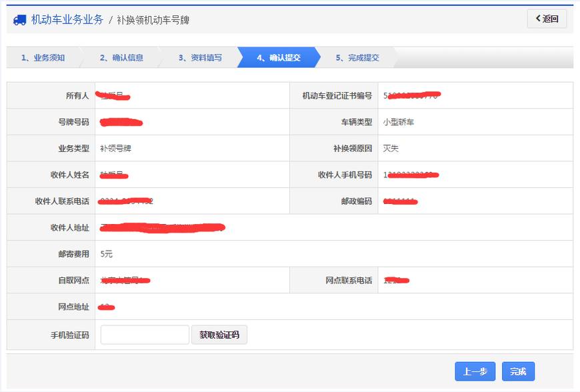Click the 所有人 field label
Viewport: 580px width, 392px height.
click(x=77, y=96)
